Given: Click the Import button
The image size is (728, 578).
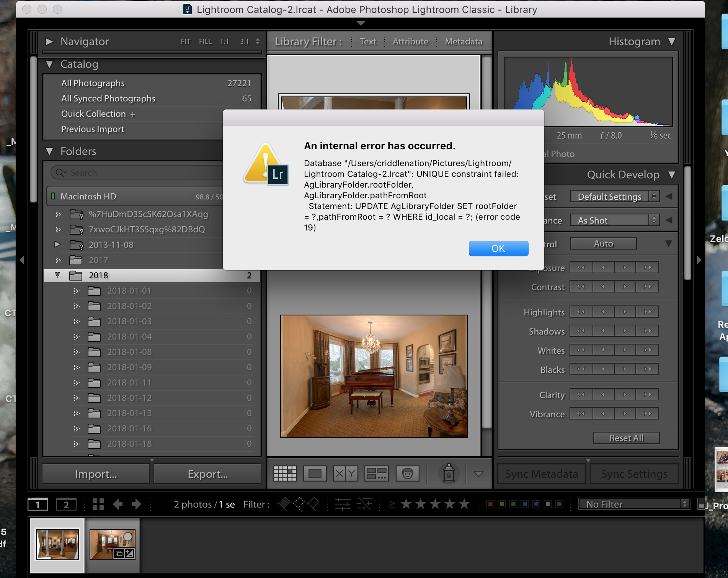Looking at the screenshot, I should click(x=96, y=474).
